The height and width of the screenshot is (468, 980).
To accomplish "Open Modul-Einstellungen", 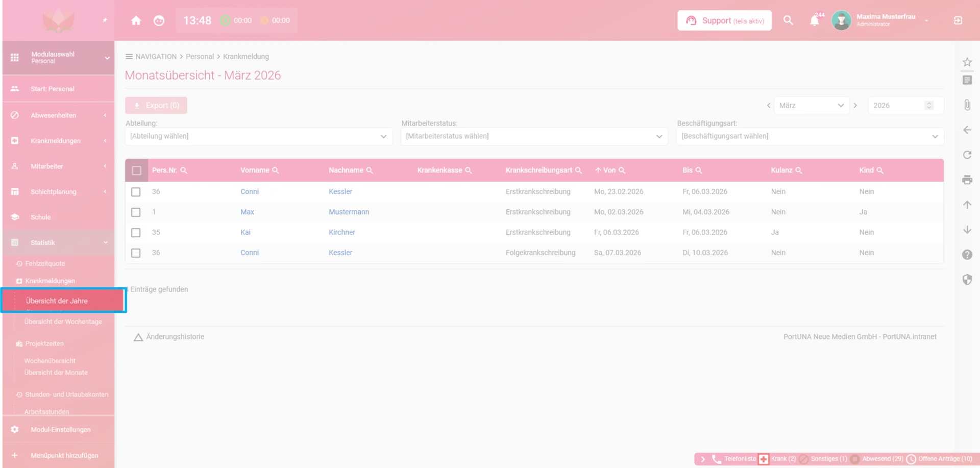I will (x=58, y=430).
